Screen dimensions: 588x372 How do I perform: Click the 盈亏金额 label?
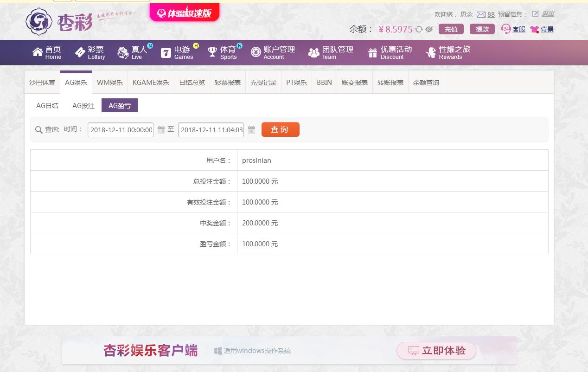[216, 244]
